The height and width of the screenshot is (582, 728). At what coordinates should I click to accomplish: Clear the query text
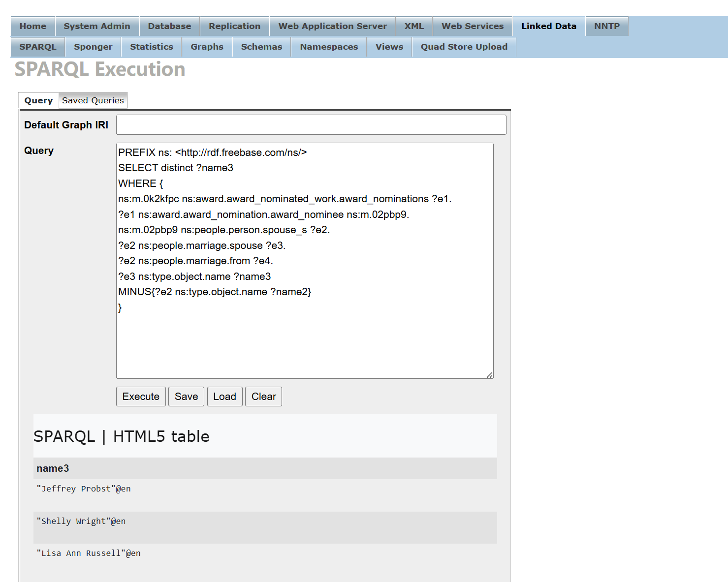[263, 397]
